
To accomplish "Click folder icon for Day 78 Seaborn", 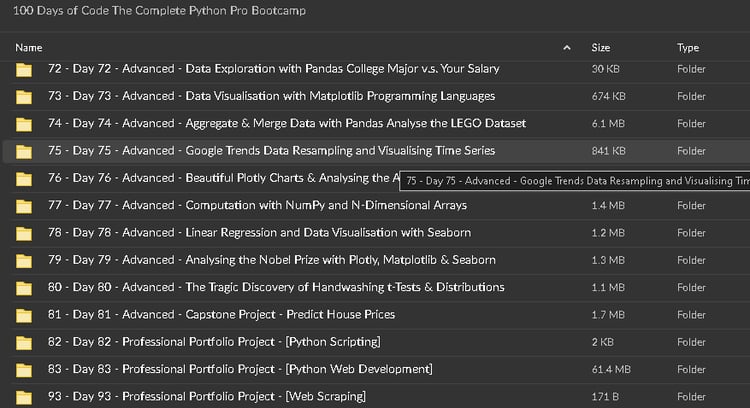I will click(24, 232).
